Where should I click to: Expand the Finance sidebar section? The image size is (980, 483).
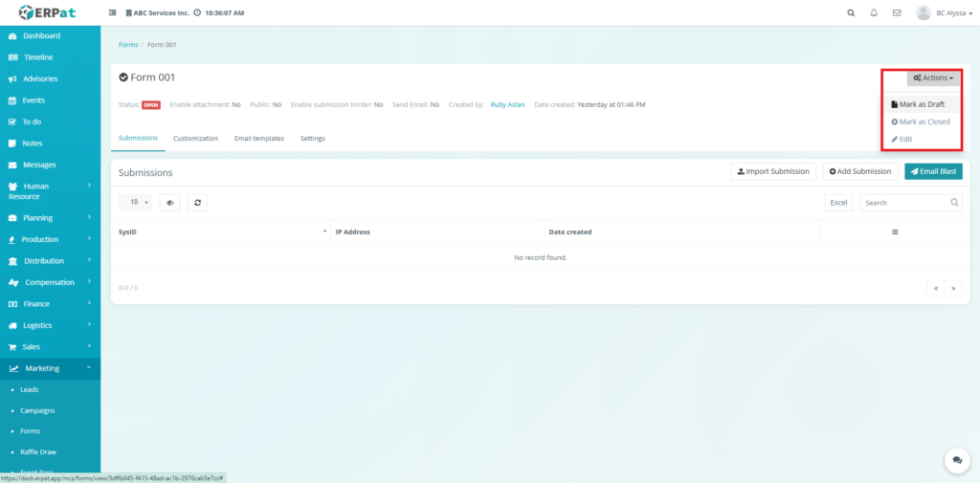[x=50, y=304]
